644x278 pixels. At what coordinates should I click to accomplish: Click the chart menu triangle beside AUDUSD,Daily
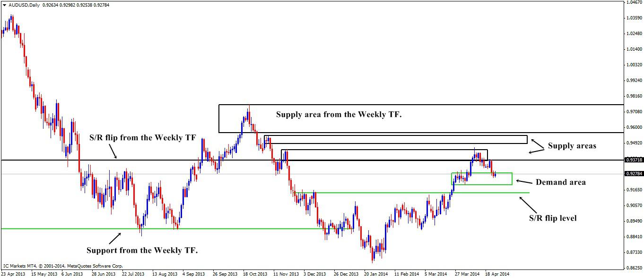(x=4, y=5)
